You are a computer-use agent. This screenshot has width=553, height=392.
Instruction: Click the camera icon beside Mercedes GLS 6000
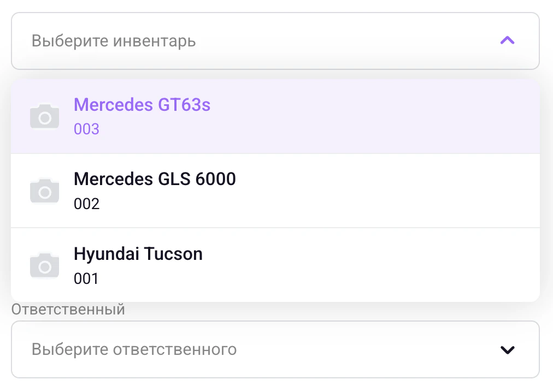44,191
